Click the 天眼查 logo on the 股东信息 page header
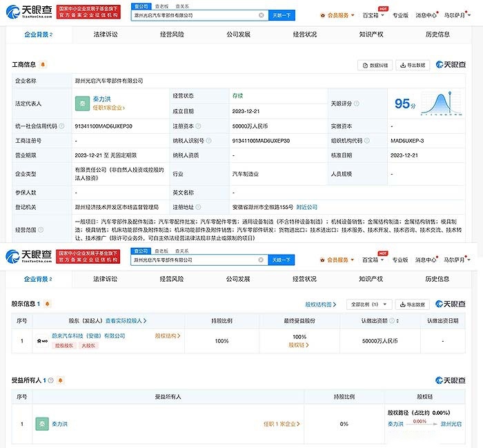The width and height of the screenshot is (483, 448). tap(29, 256)
